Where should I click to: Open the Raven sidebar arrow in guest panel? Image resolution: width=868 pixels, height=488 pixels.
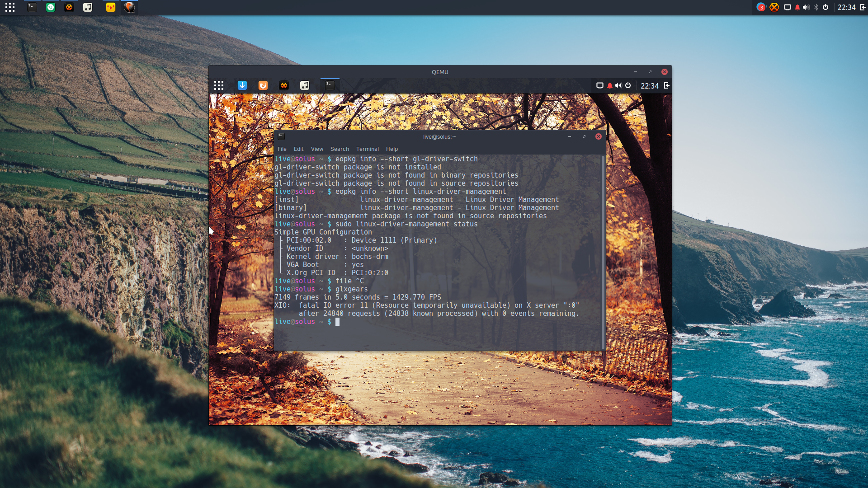667,85
